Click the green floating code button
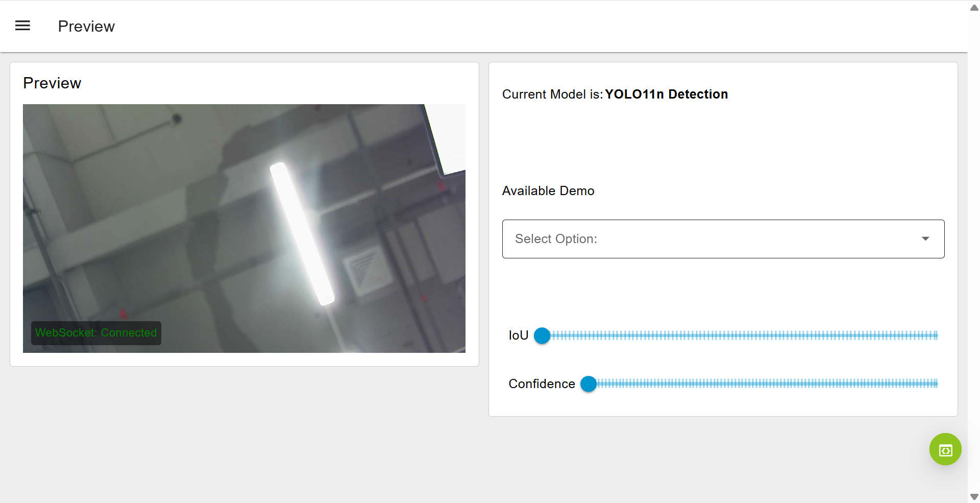 [945, 449]
